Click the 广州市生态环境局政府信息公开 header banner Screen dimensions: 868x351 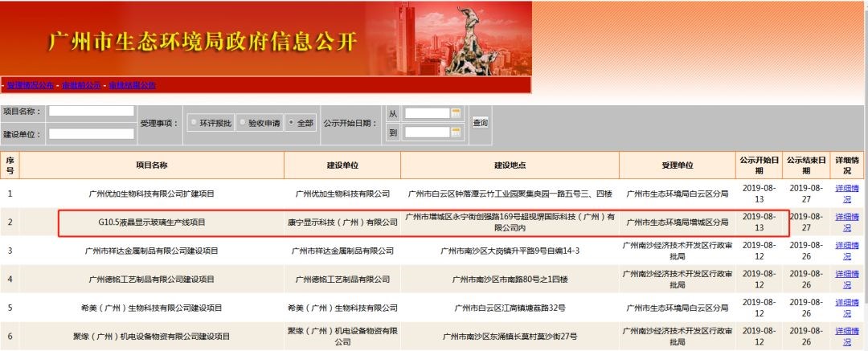pyautogui.click(x=203, y=42)
